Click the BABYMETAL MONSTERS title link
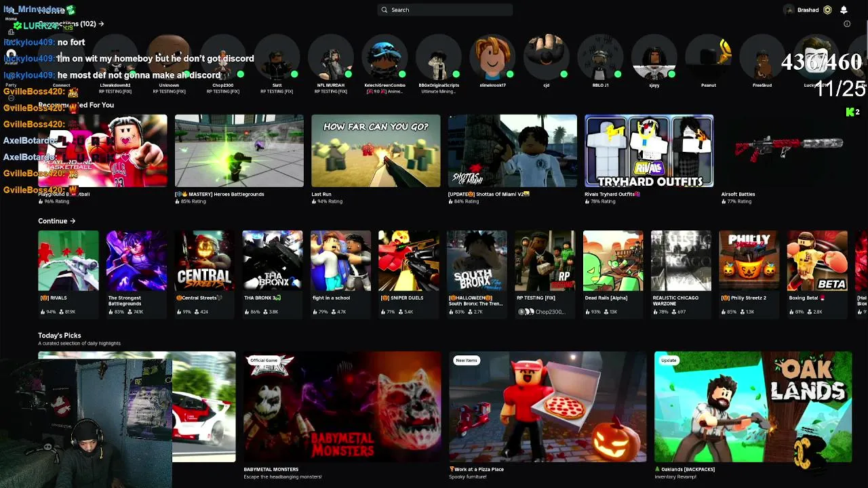This screenshot has width=868, height=488. click(x=271, y=469)
